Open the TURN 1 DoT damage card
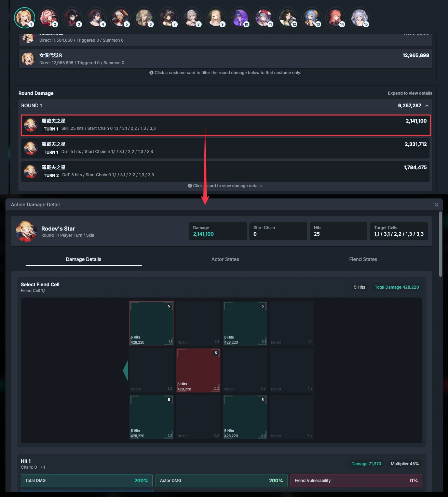The image size is (448, 497). [x=225, y=148]
